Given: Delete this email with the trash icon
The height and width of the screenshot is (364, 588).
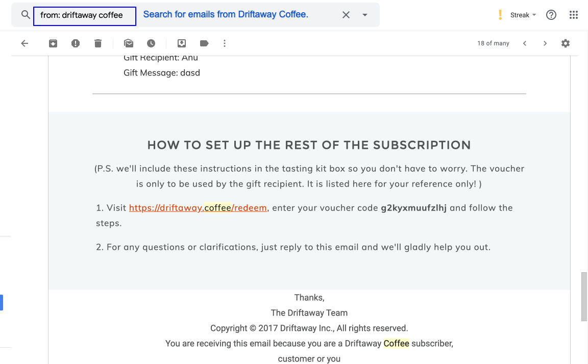Looking at the screenshot, I should pyautogui.click(x=98, y=43).
